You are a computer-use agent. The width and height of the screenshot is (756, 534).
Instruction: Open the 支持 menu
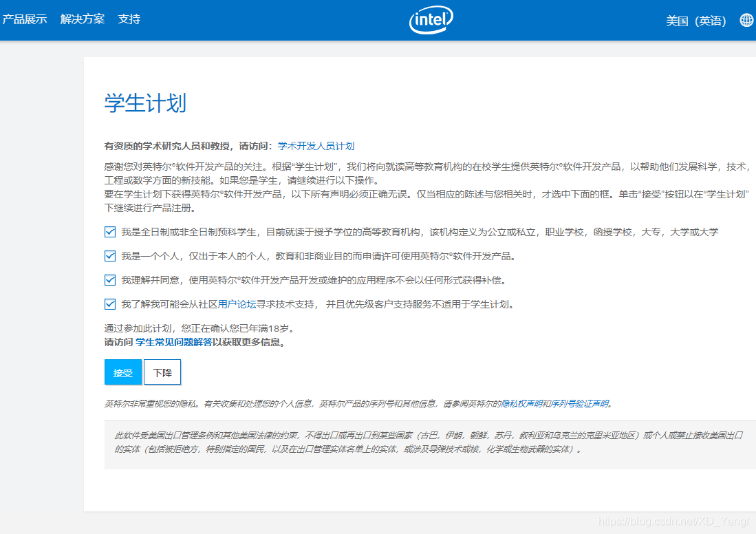coord(129,19)
